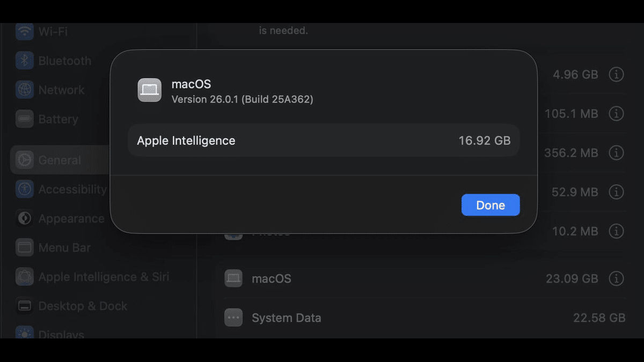Click the Wi-Fi sidebar icon

point(24,32)
